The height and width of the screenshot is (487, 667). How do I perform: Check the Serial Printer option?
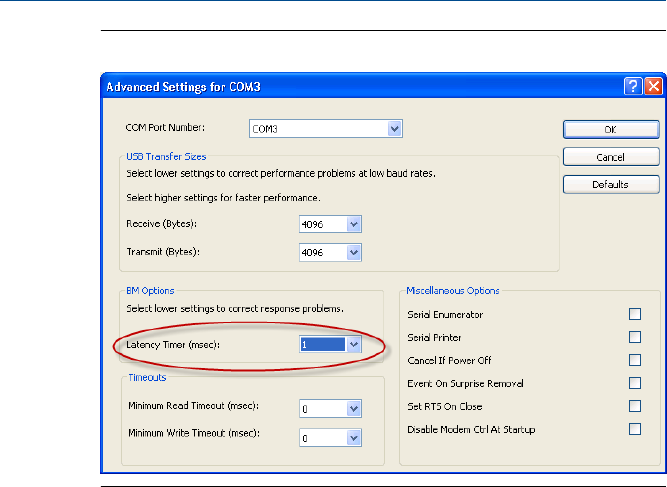(x=634, y=337)
